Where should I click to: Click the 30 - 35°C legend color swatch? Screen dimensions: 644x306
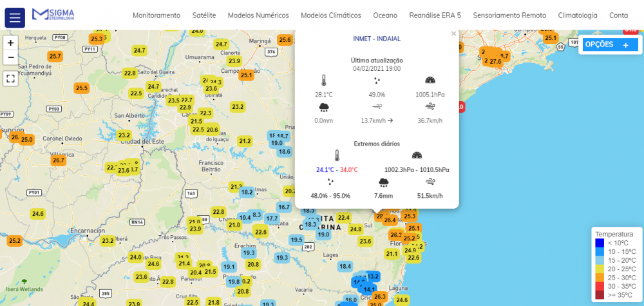pyautogui.click(x=600, y=287)
